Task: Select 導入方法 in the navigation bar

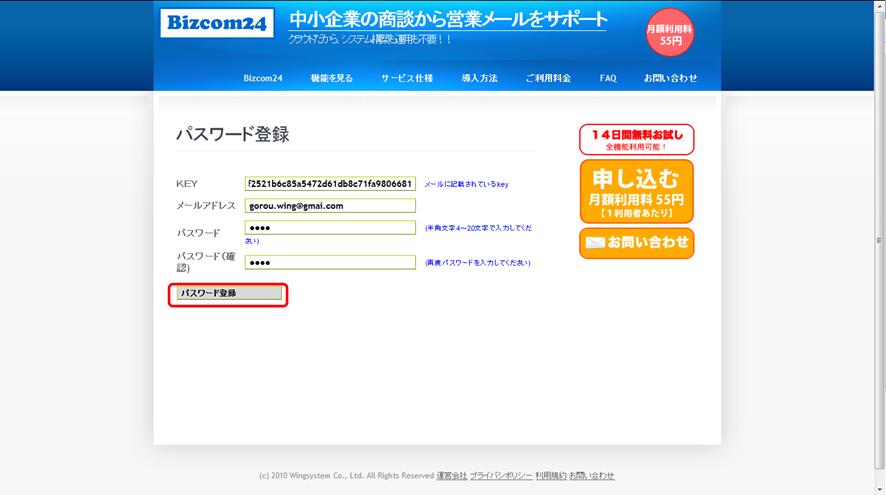Action: coord(479,78)
